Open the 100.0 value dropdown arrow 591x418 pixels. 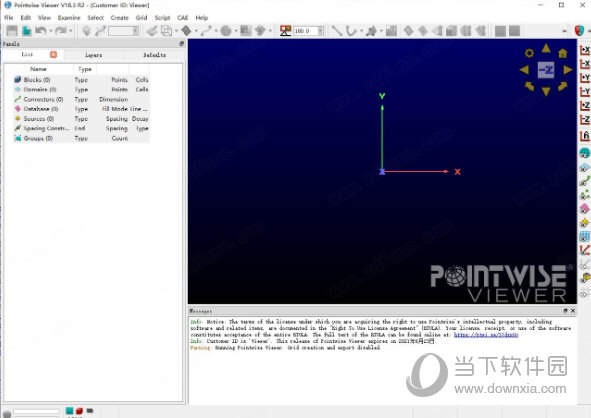[321, 31]
